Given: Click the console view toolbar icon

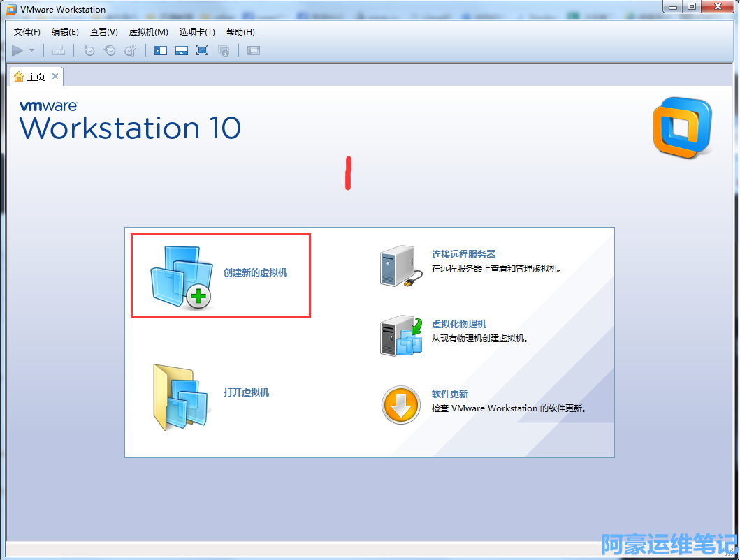Looking at the screenshot, I should coord(254,50).
